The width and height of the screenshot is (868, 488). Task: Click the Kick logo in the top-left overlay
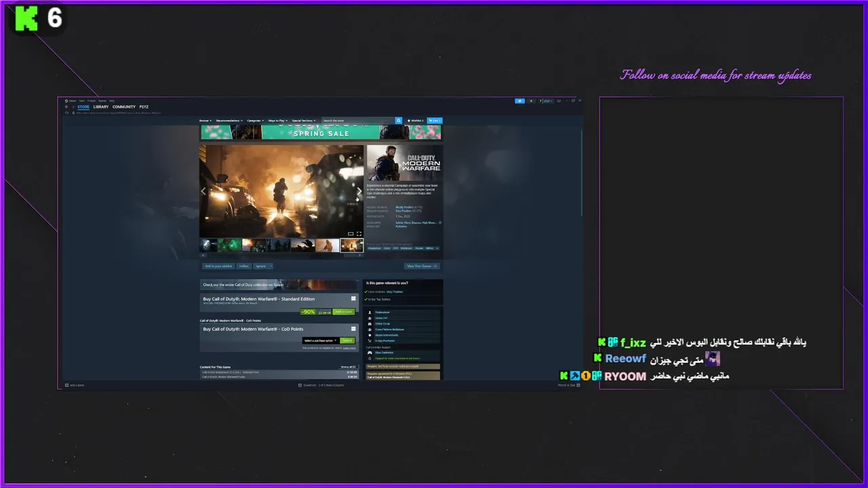point(26,18)
